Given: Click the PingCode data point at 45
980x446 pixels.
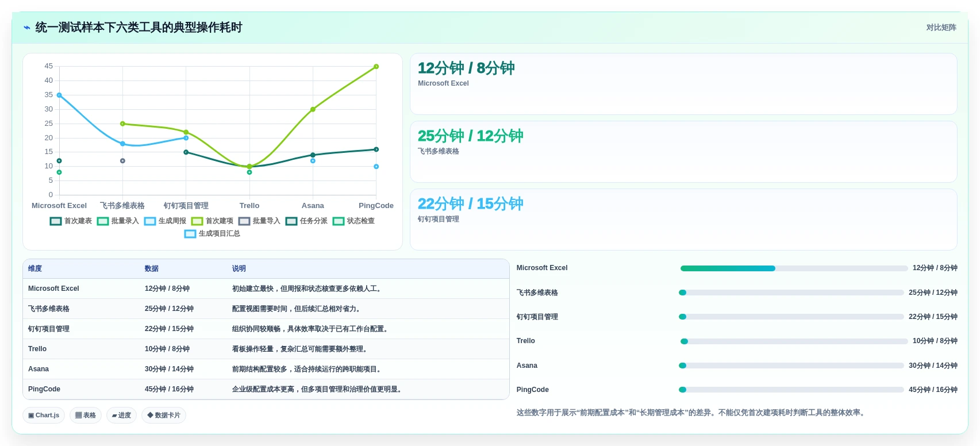Looking at the screenshot, I should 376,67.
